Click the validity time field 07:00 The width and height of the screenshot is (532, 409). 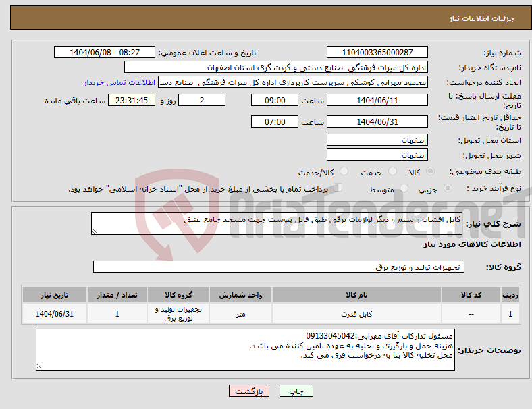(x=275, y=121)
